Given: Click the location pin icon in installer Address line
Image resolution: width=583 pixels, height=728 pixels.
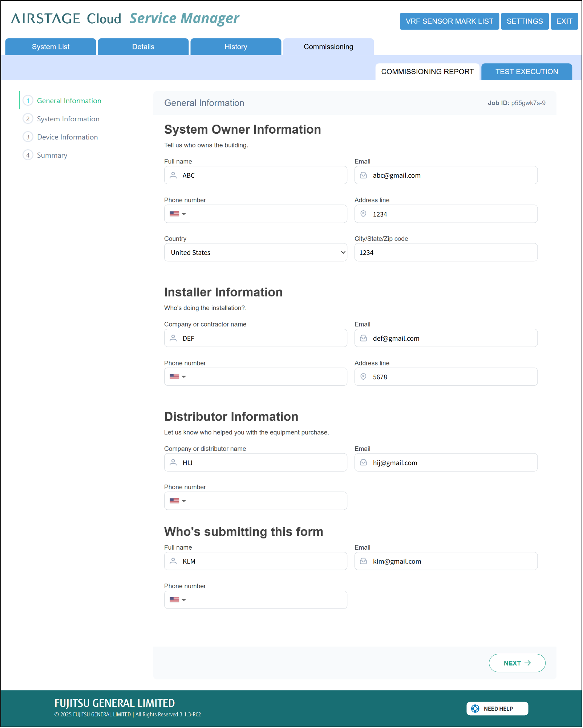Looking at the screenshot, I should tap(363, 377).
